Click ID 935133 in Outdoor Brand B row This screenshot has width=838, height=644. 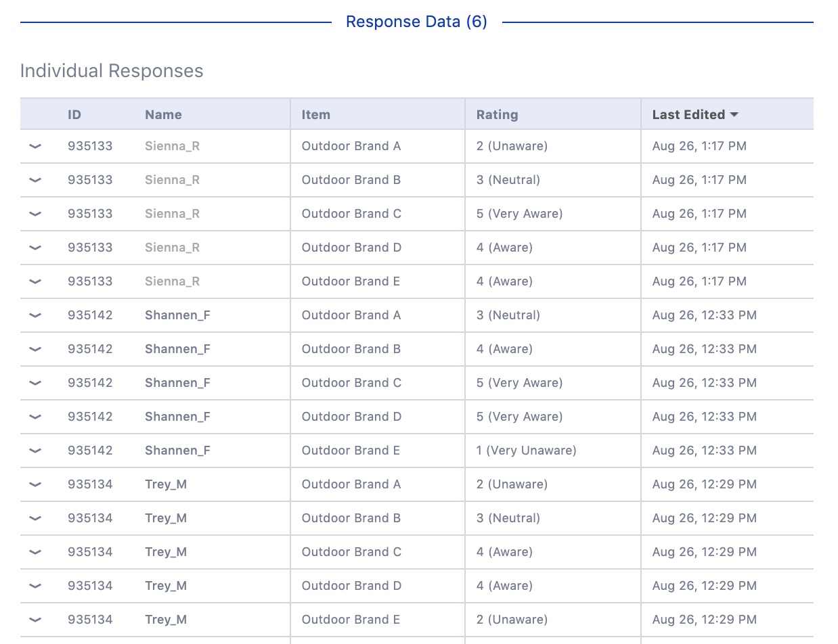(90, 180)
